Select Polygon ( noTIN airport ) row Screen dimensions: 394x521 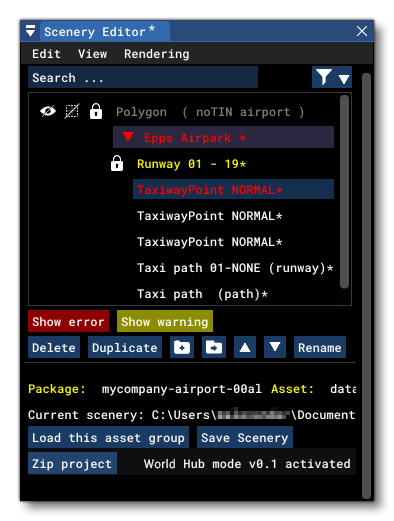point(210,112)
